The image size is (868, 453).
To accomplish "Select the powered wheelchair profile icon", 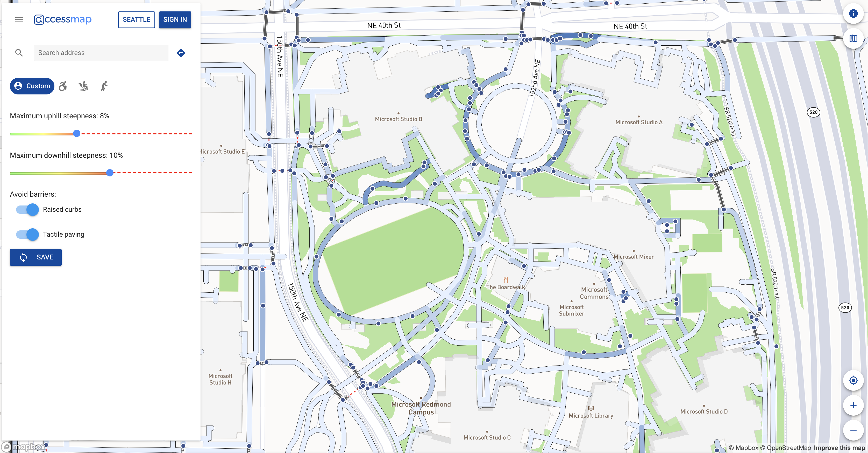I will [x=83, y=86].
